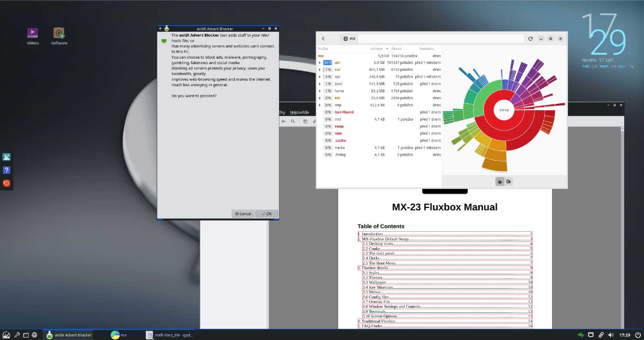Launch the Software desktop shortcut
The height and width of the screenshot is (340, 644).
[59, 36]
